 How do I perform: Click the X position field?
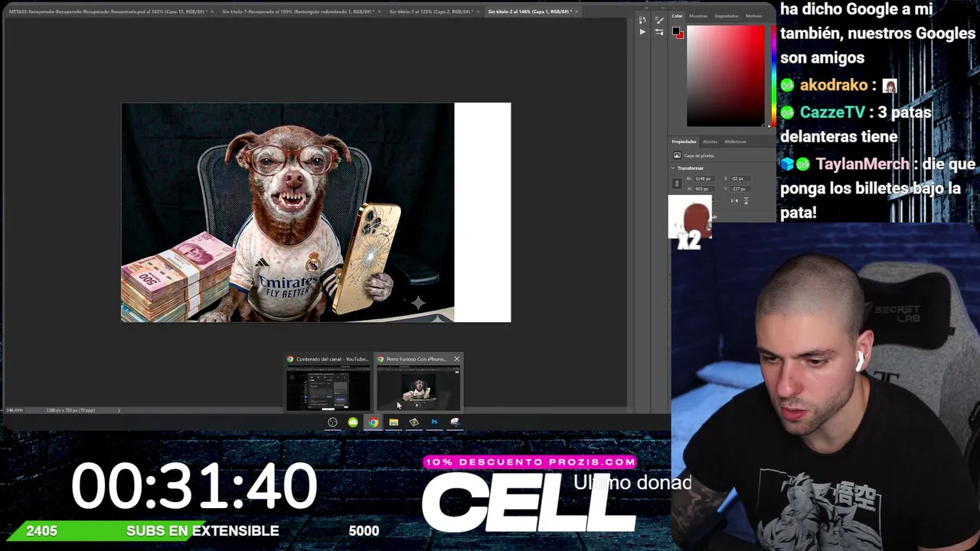click(740, 178)
